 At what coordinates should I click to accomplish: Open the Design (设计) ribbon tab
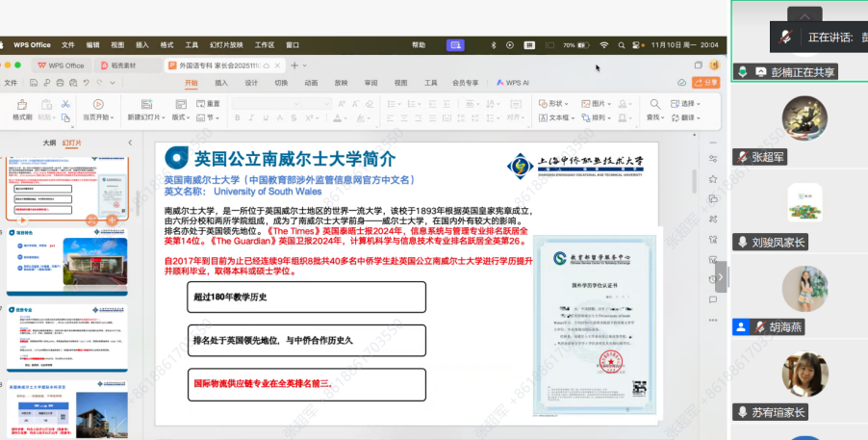tap(250, 84)
